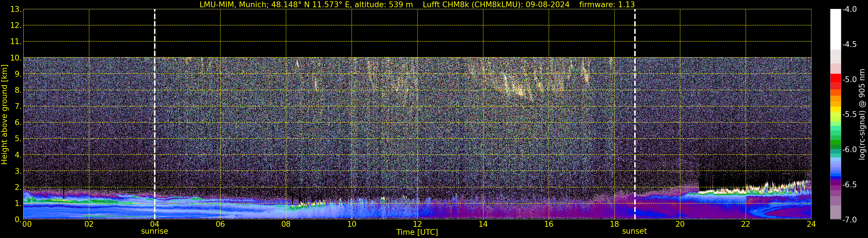
Task: Click the 'sunrise' label below the axis
Action: coord(154,231)
